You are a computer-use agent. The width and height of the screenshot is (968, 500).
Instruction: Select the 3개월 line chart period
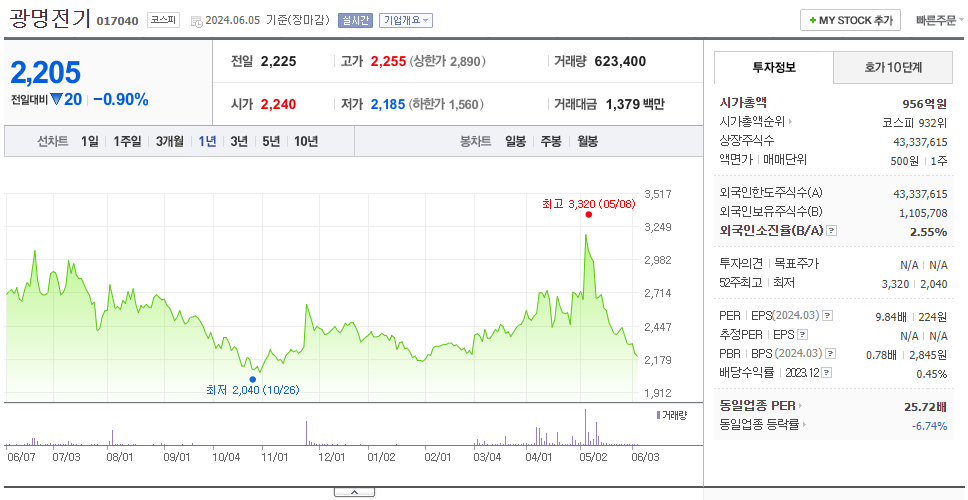point(170,141)
